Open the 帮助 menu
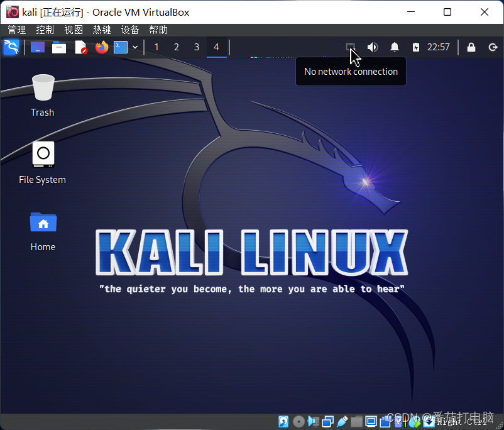 158,30
